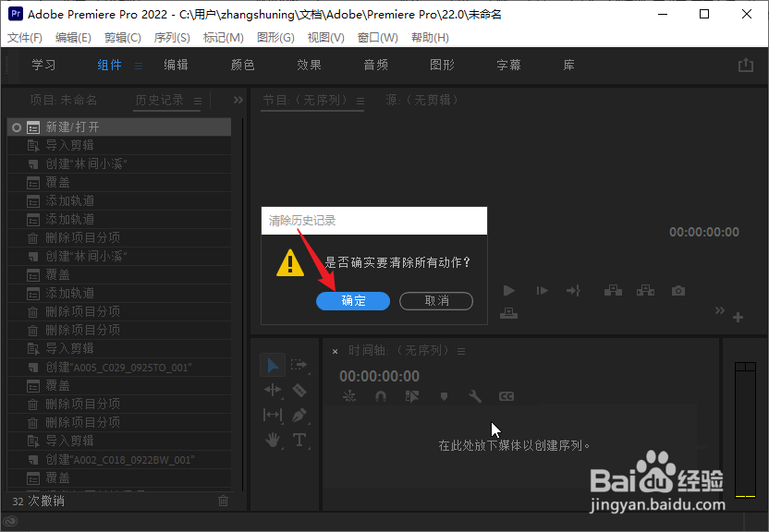This screenshot has width=769, height=532.
Task: Select the Track Select Forward tool
Action: point(299,365)
